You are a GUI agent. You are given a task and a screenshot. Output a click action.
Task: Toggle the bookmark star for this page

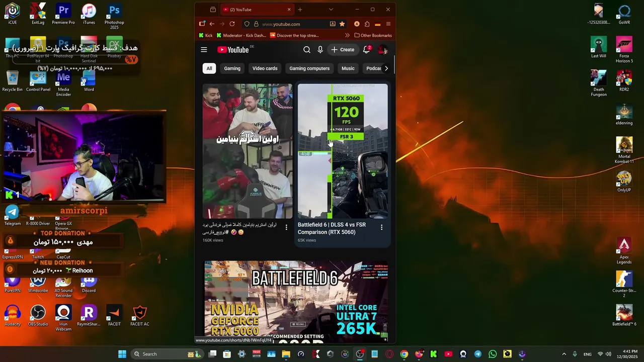coord(342,24)
